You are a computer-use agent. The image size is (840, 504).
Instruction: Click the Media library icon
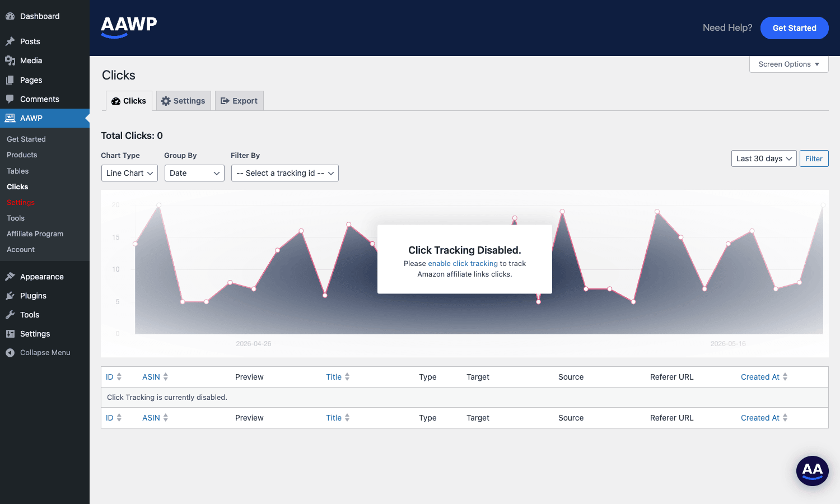click(10, 60)
